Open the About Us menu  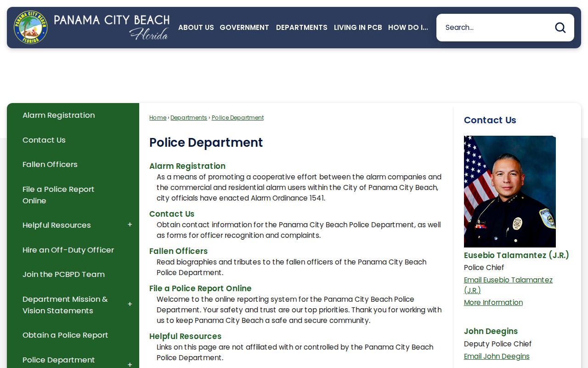pos(196,28)
